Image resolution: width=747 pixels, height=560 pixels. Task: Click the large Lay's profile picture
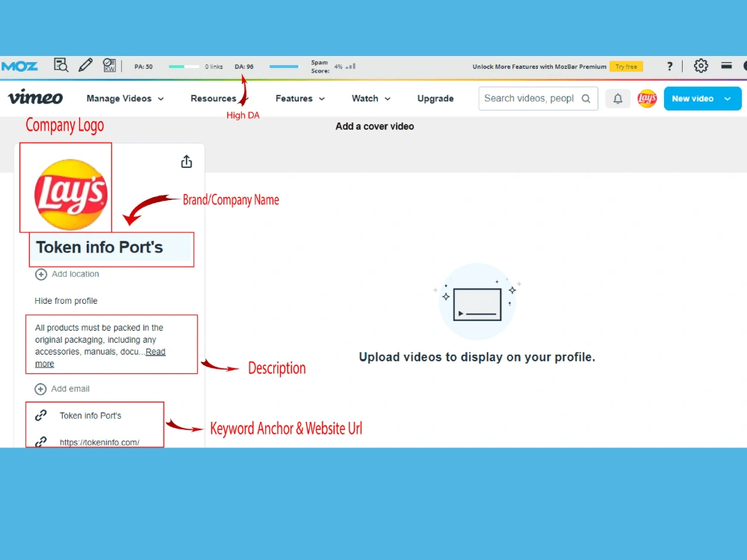pos(71,194)
